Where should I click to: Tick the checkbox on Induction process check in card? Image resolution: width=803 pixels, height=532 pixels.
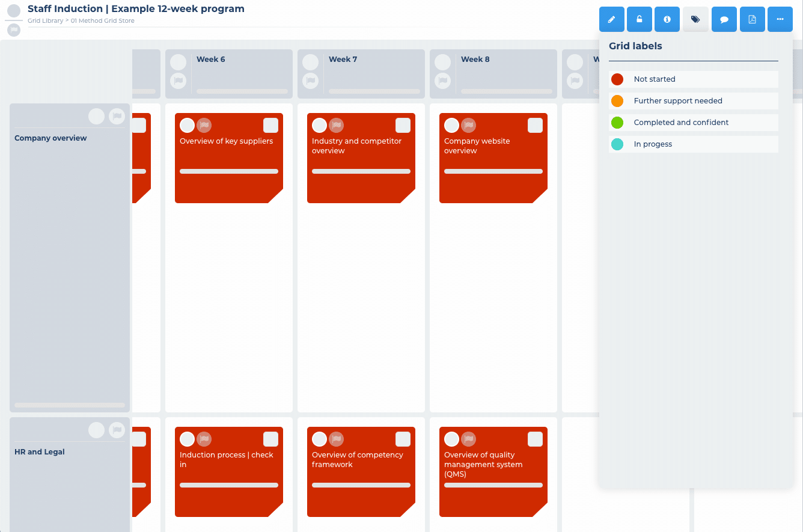click(x=270, y=439)
